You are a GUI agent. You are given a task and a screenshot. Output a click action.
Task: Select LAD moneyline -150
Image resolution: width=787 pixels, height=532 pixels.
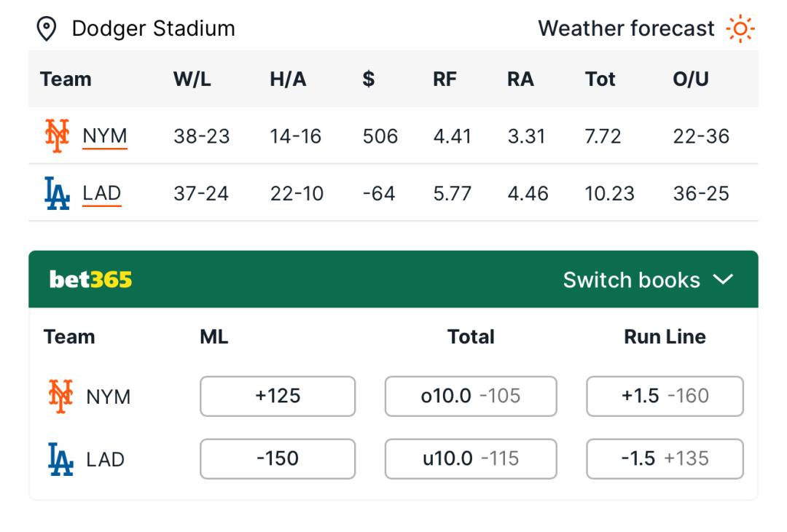[x=278, y=458]
